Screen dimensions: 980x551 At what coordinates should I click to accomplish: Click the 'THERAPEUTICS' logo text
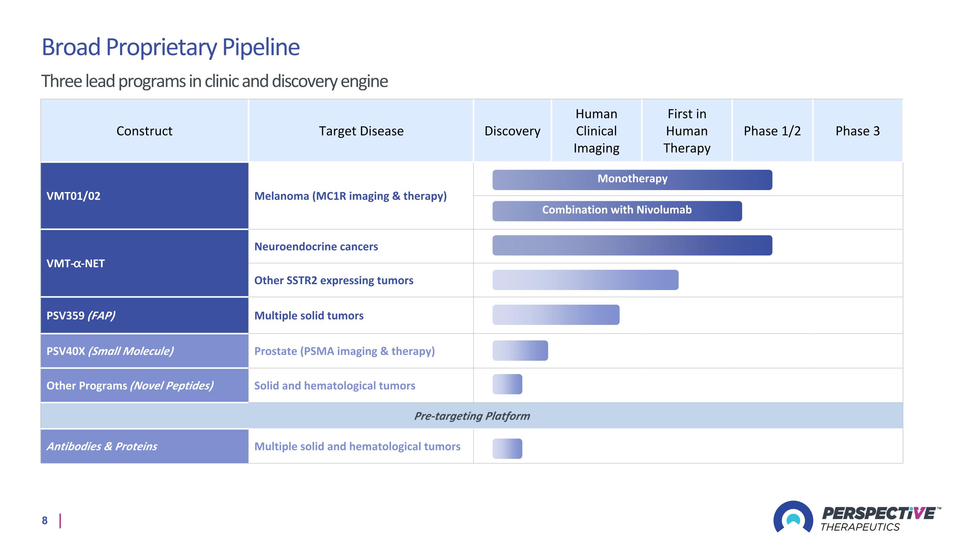click(860, 527)
